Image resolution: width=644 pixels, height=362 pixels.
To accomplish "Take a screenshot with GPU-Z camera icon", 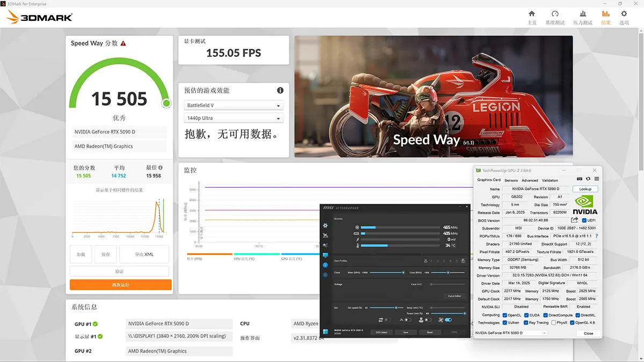I will (x=580, y=179).
